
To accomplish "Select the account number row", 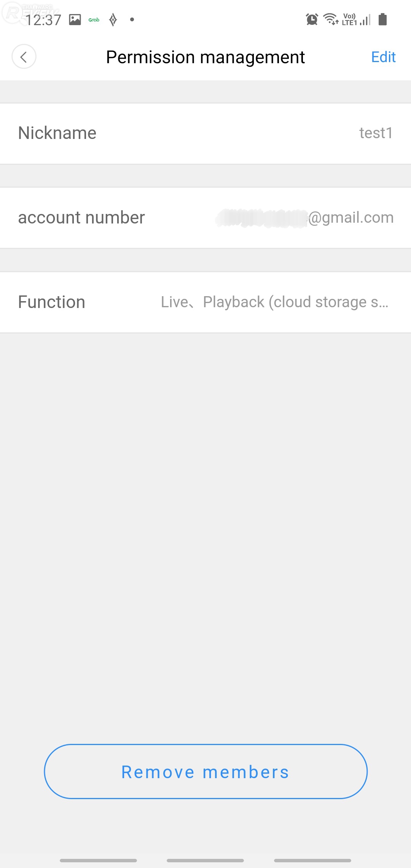I will [x=81, y=218].
